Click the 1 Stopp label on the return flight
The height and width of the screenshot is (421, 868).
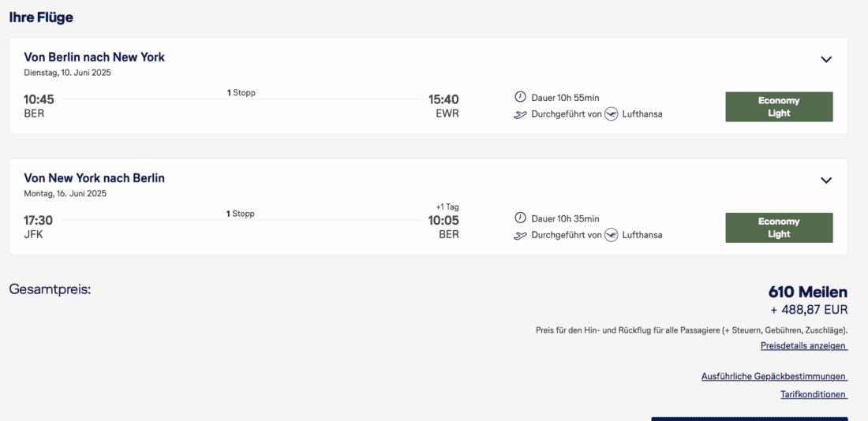(241, 214)
